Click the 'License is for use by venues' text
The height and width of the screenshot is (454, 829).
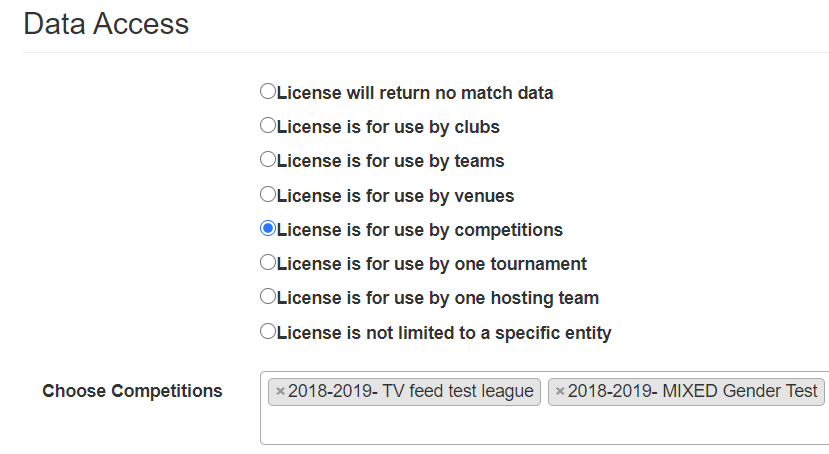pyautogui.click(x=395, y=196)
